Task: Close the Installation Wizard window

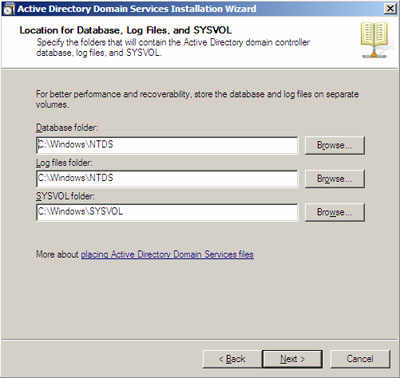Action: point(390,8)
